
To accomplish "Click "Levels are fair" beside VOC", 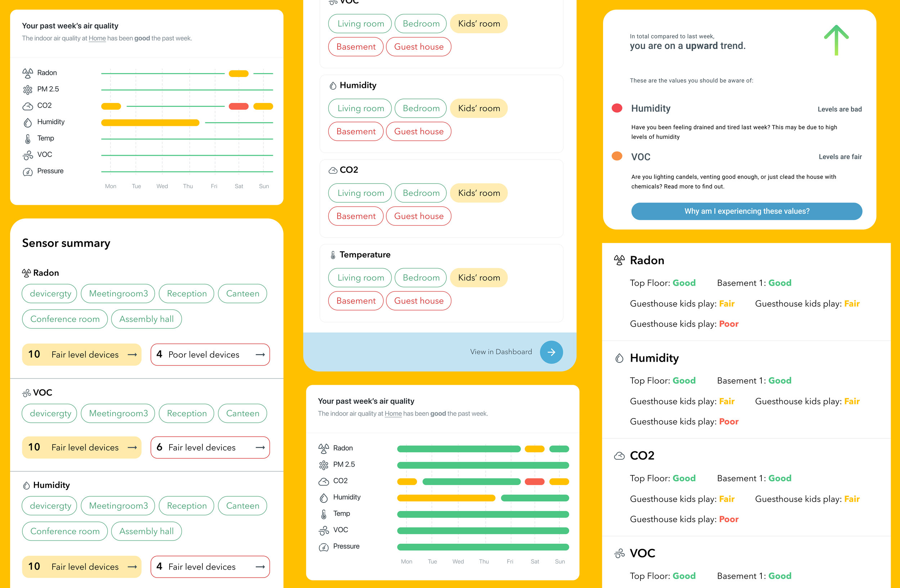I will [x=840, y=157].
